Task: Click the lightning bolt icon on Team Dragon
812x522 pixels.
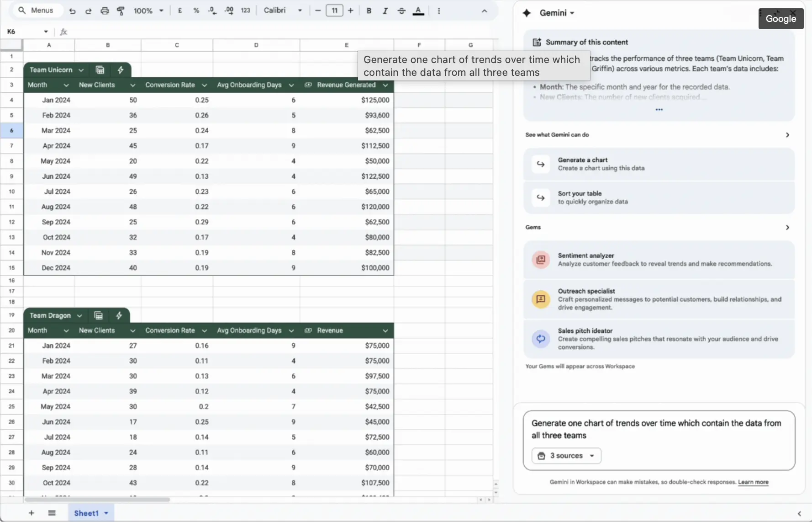Action: [119, 315]
